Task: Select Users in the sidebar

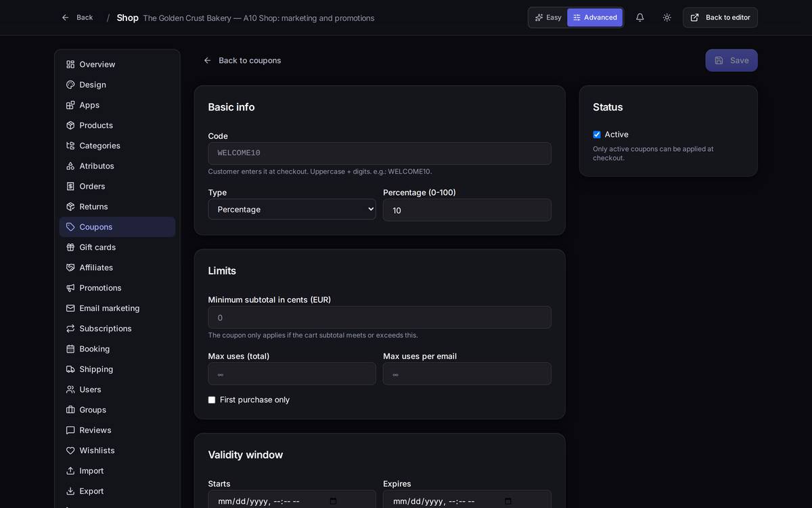Action: (117, 389)
